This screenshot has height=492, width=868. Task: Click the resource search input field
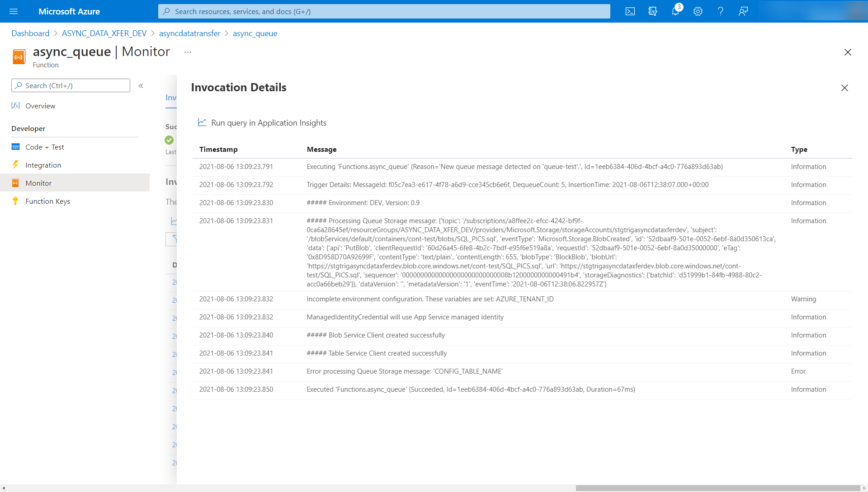[384, 11]
